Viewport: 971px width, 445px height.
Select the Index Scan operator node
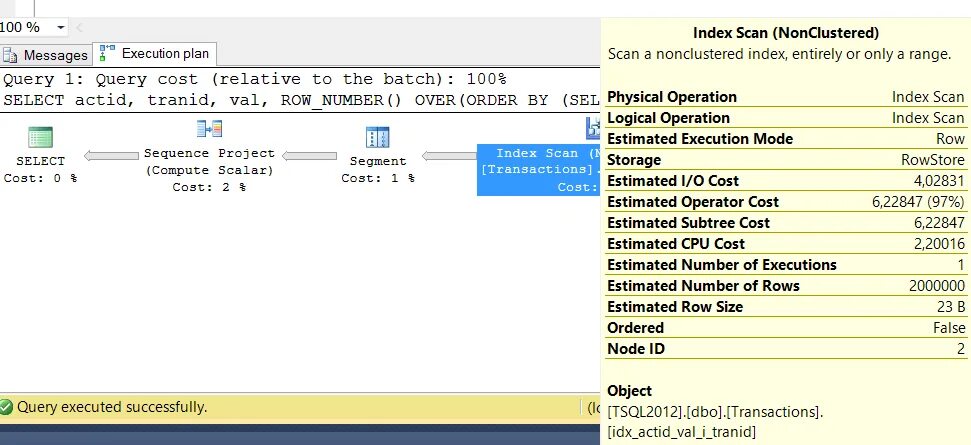click(x=539, y=170)
